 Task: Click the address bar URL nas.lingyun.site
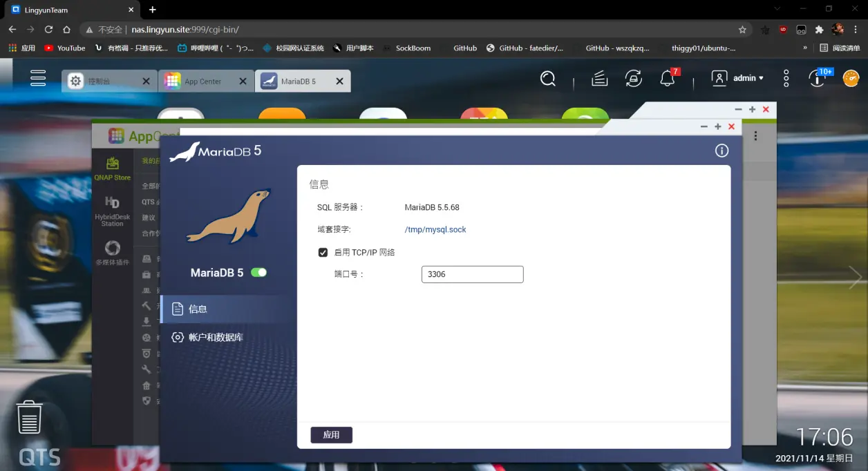185,30
